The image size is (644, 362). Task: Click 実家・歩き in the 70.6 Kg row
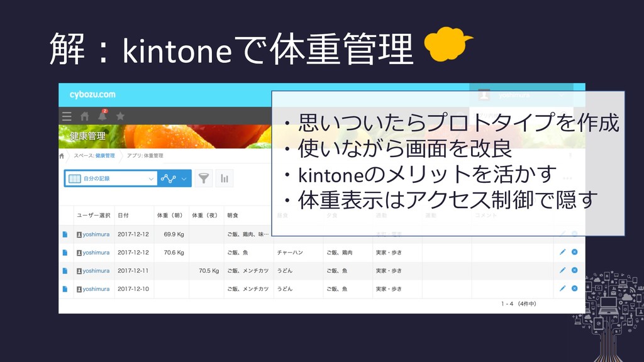pyautogui.click(x=389, y=253)
